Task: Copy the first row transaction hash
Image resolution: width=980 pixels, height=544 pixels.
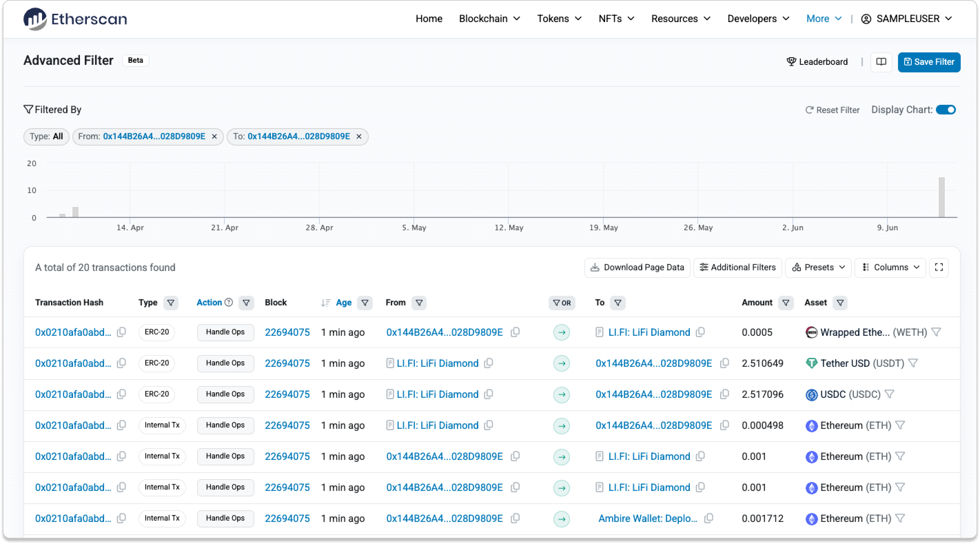Action: [121, 332]
